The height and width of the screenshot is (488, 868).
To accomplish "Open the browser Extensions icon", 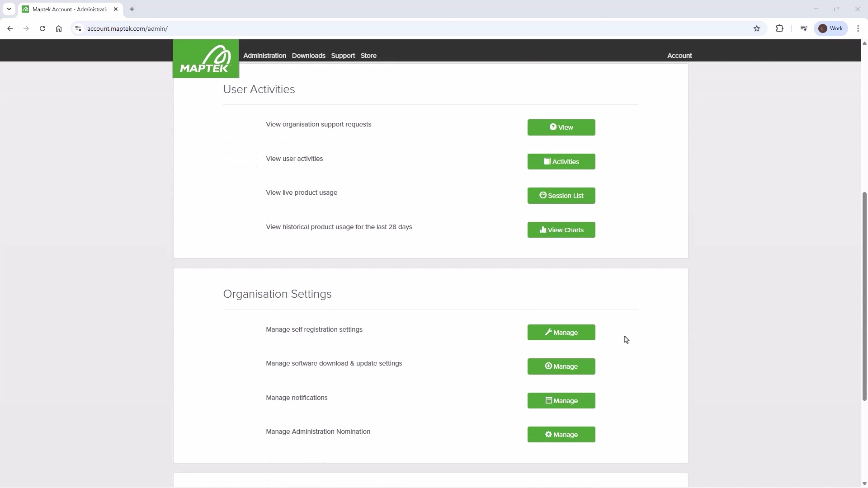I will point(779,28).
